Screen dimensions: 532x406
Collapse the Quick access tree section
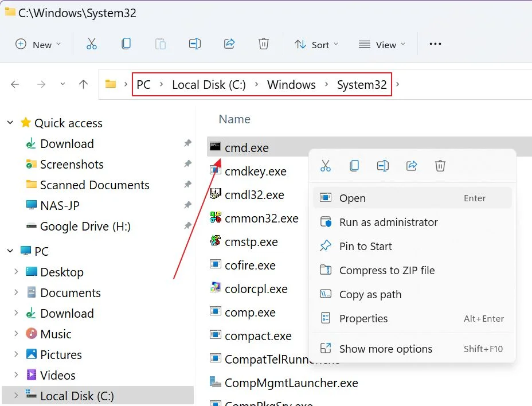(x=10, y=123)
